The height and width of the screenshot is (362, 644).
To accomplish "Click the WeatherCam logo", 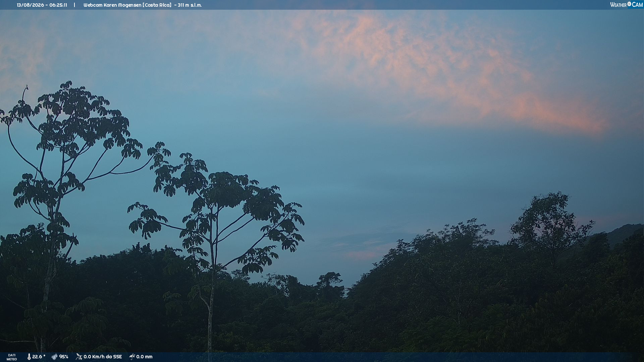I will (626, 5).
